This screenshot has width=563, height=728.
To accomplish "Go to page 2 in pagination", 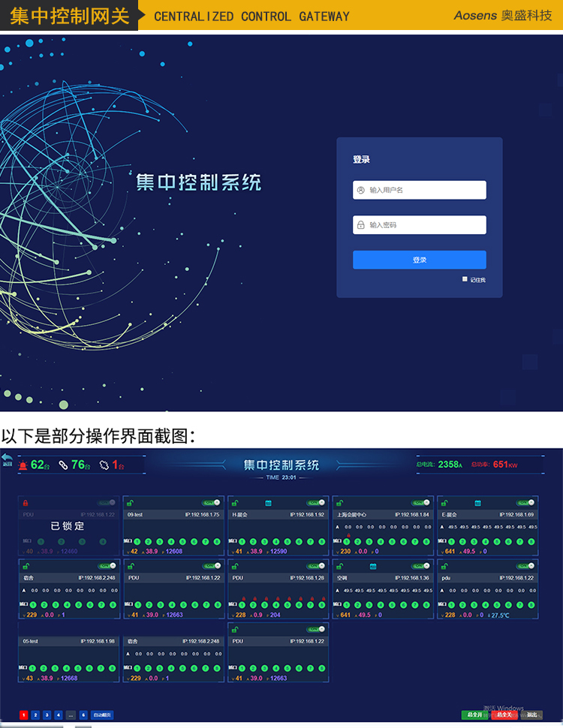I will click(35, 715).
